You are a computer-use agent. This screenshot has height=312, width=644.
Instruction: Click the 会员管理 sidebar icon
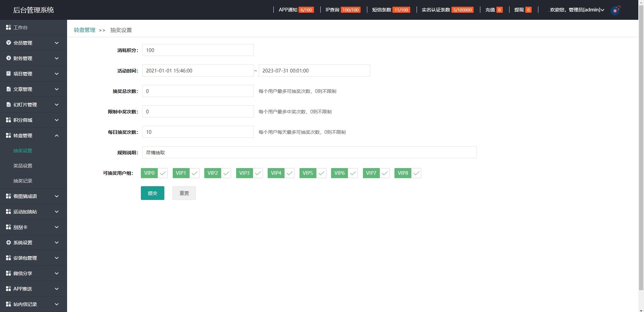(8, 43)
